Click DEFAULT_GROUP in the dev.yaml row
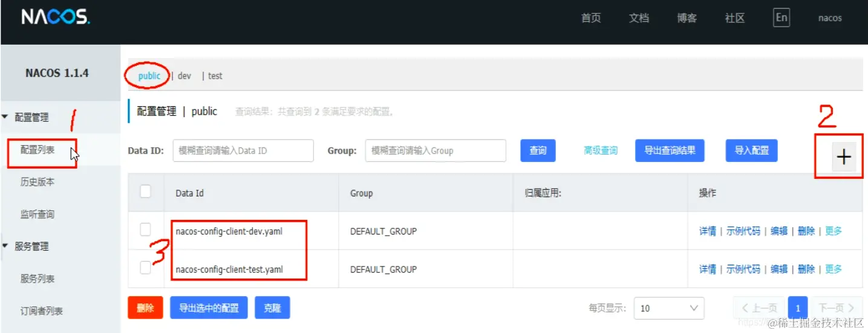Viewport: 868px width, 333px height. (383, 231)
